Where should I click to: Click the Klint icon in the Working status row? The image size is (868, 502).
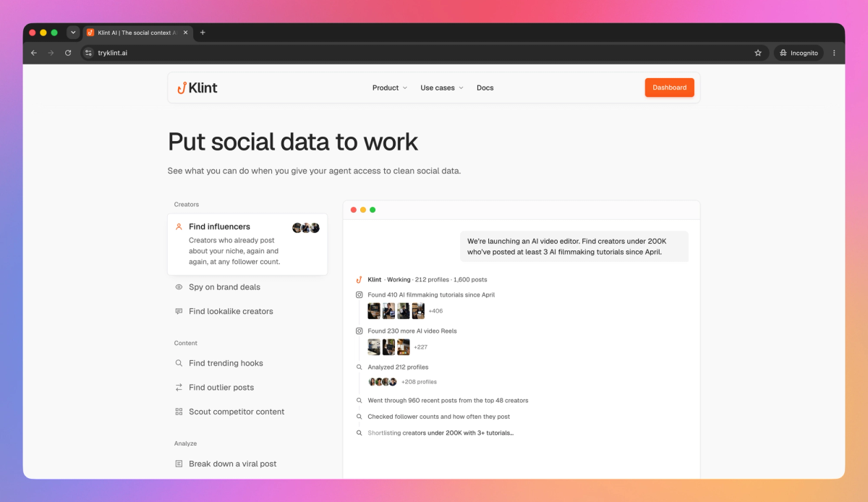click(x=359, y=279)
